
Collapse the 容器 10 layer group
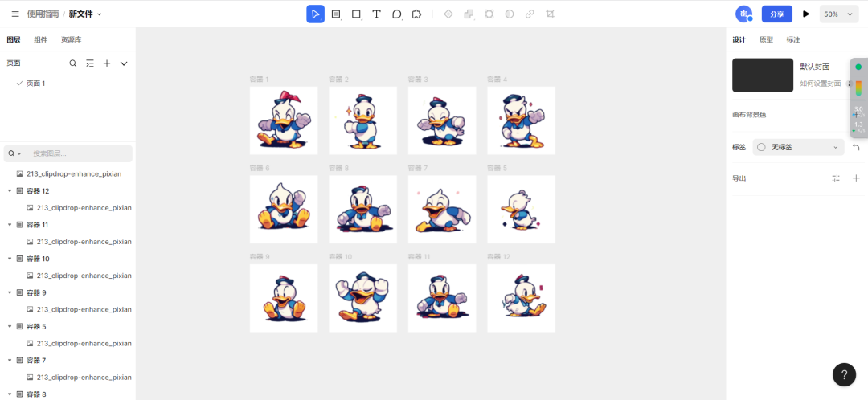tap(10, 259)
